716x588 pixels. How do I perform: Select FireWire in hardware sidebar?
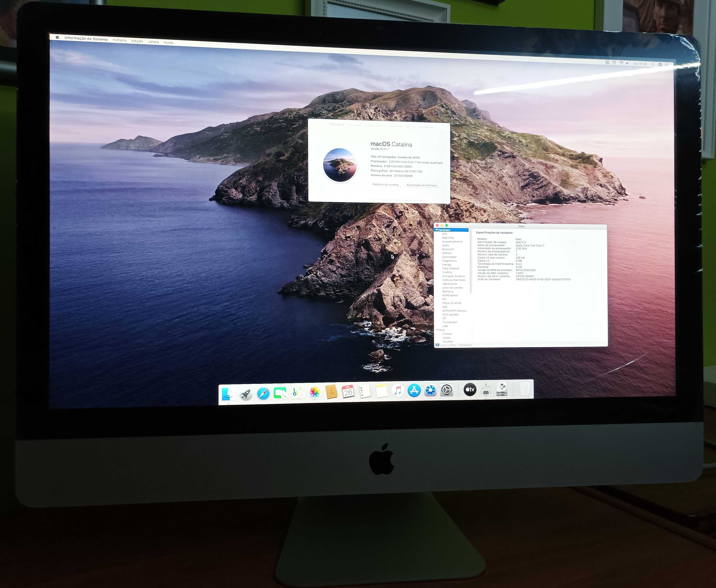coord(447,272)
